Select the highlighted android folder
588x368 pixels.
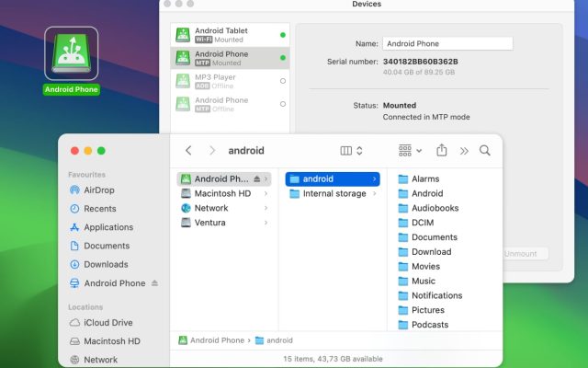pos(333,178)
